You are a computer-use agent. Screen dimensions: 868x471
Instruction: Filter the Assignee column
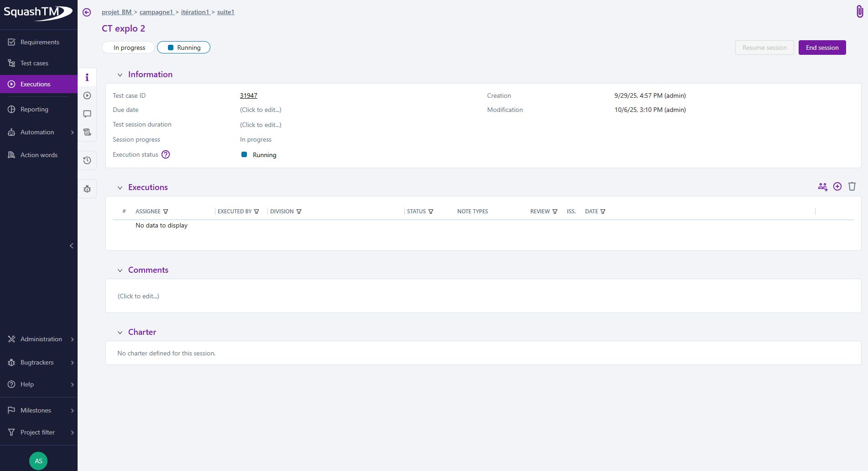tap(166, 212)
